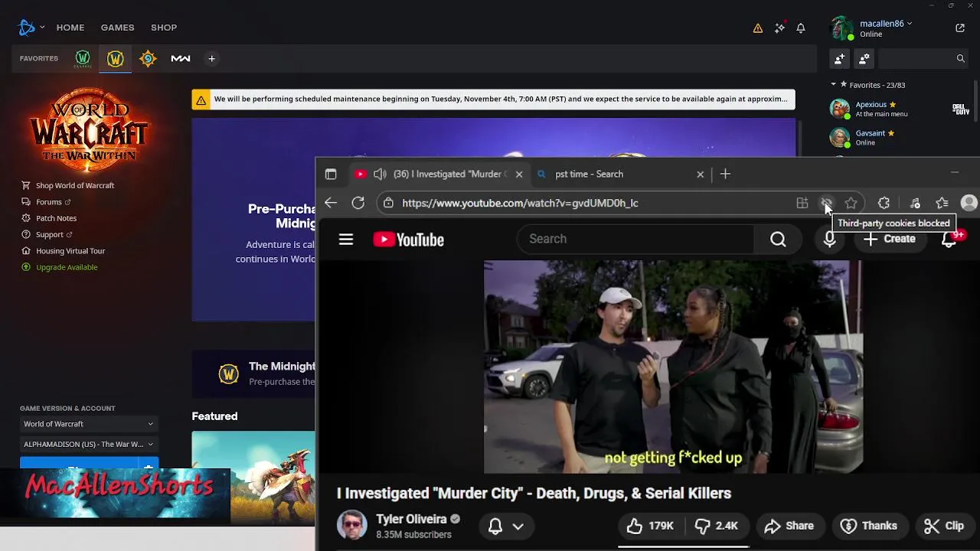Image resolution: width=980 pixels, height=551 pixels.
Task: Add a game to favorites bar
Action: [x=211, y=58]
